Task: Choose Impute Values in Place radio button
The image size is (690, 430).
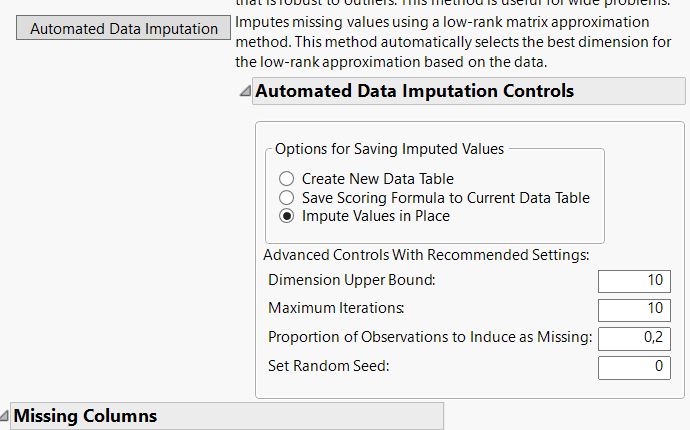Action: 286,216
